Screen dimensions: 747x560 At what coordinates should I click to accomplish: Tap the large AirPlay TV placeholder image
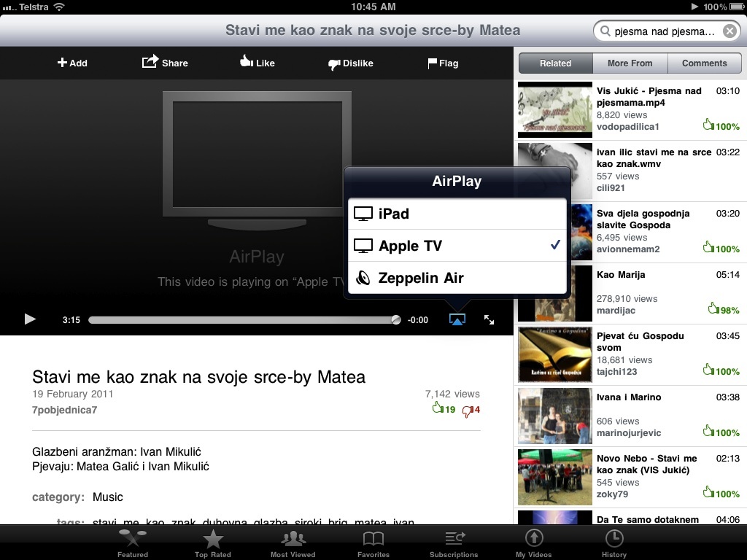tap(258, 161)
